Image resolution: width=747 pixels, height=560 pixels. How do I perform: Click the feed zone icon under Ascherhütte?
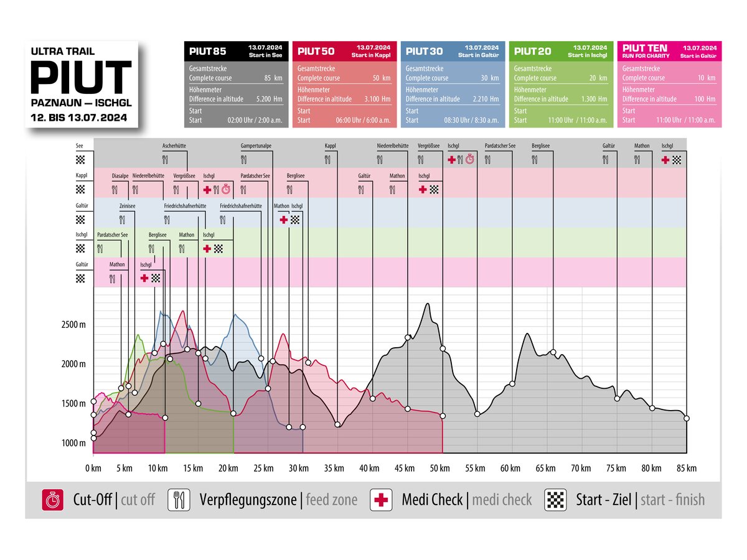(x=166, y=160)
